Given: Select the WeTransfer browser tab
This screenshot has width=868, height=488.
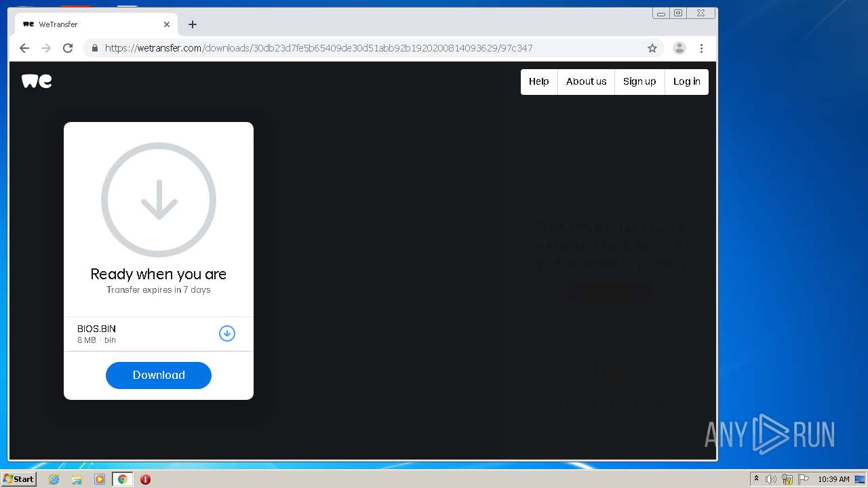Looking at the screenshot, I should 96,24.
